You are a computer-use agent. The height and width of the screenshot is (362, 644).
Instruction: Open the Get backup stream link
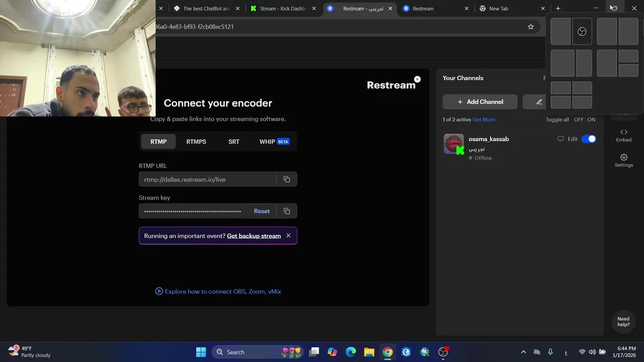(x=254, y=236)
